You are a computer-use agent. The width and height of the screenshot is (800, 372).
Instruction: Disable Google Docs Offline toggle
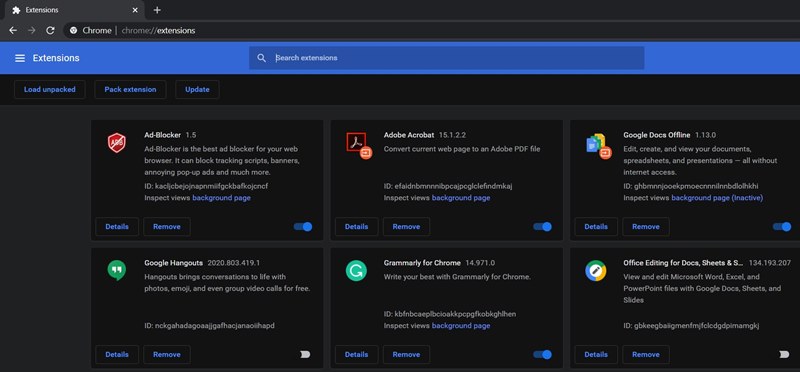click(782, 227)
